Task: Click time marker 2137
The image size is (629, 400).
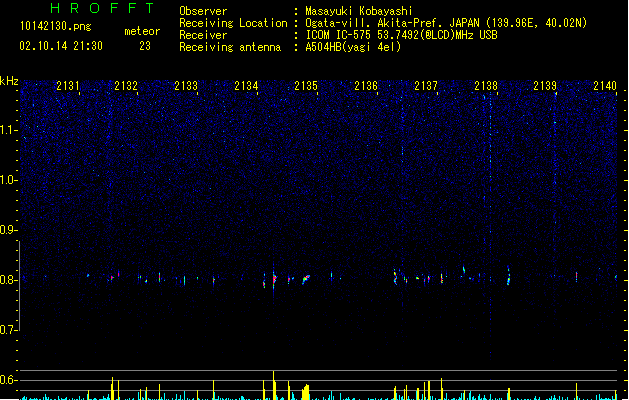Action: 426,85
